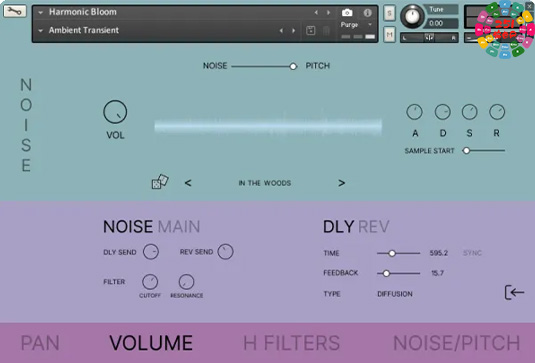
Task: Click the PITCH label beside the slider
Action: (318, 66)
